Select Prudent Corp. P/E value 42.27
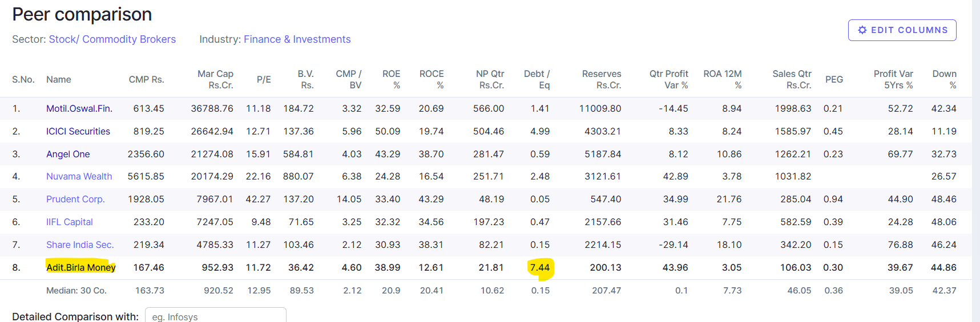This screenshot has height=322, width=980. [258, 199]
